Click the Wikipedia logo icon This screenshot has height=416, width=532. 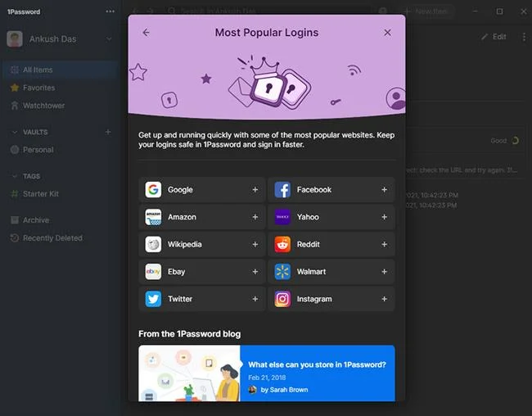153,244
